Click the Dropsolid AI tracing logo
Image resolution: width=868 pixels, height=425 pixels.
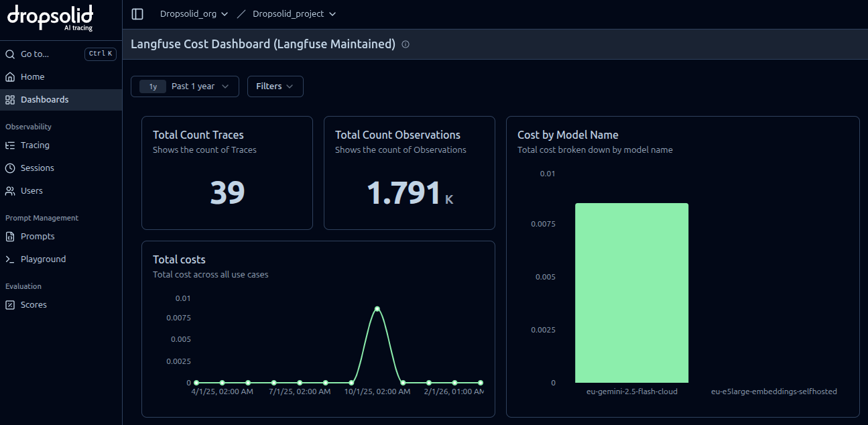tap(50, 18)
